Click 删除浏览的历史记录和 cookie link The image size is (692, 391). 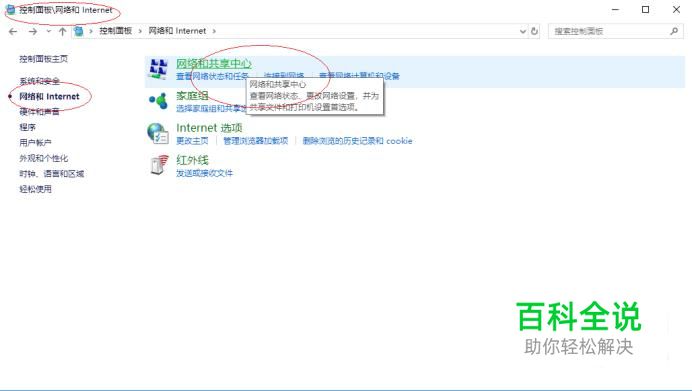(x=357, y=141)
